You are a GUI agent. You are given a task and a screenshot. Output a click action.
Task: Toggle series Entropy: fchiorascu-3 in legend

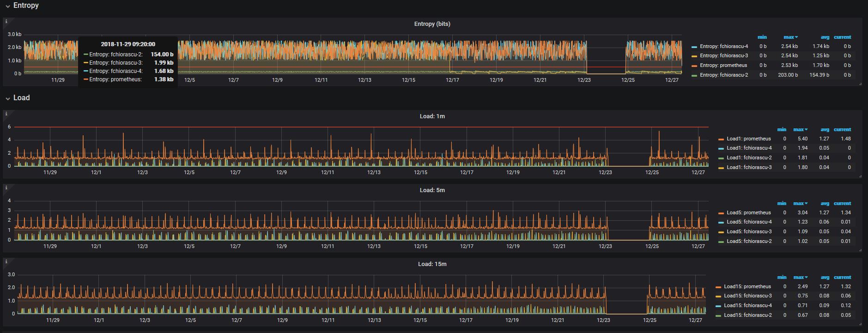pos(724,56)
